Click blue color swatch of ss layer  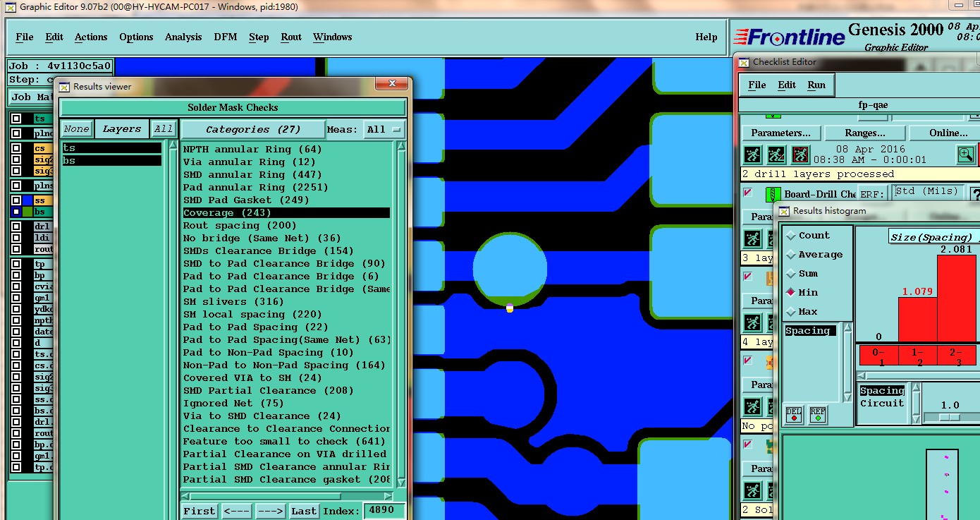(28, 200)
